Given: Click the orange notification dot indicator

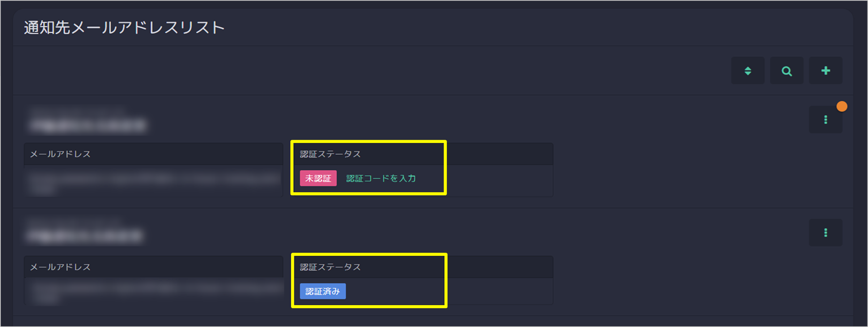Looking at the screenshot, I should coord(842,106).
